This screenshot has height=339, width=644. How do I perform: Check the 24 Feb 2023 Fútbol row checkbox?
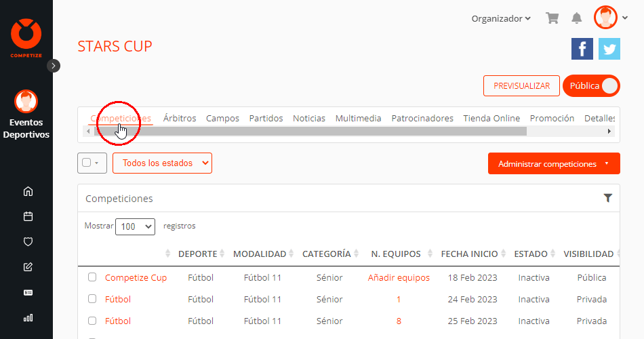pyautogui.click(x=92, y=299)
